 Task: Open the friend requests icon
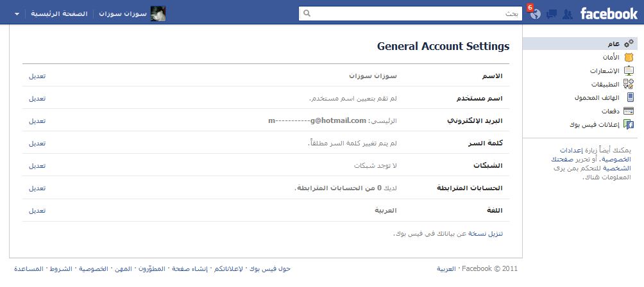[567, 14]
